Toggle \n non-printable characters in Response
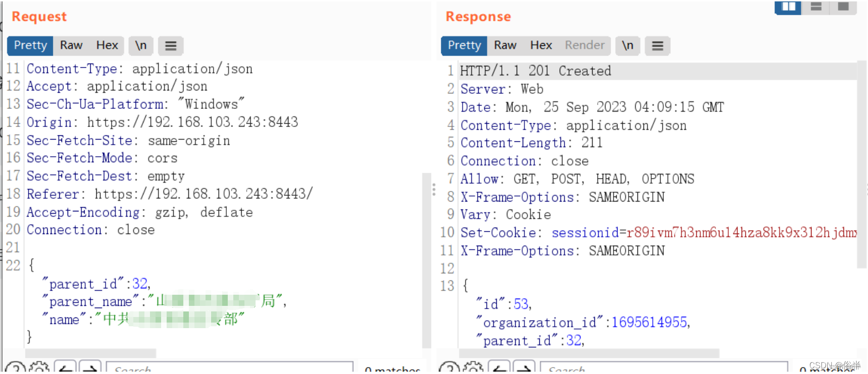This screenshot has width=868, height=374. coord(627,46)
